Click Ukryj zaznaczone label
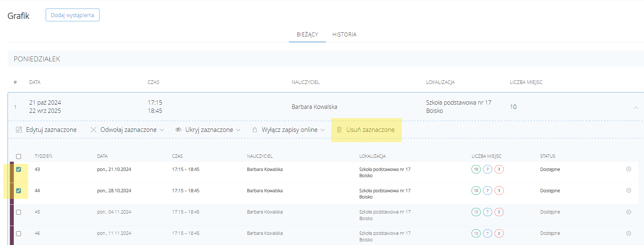 (209, 130)
